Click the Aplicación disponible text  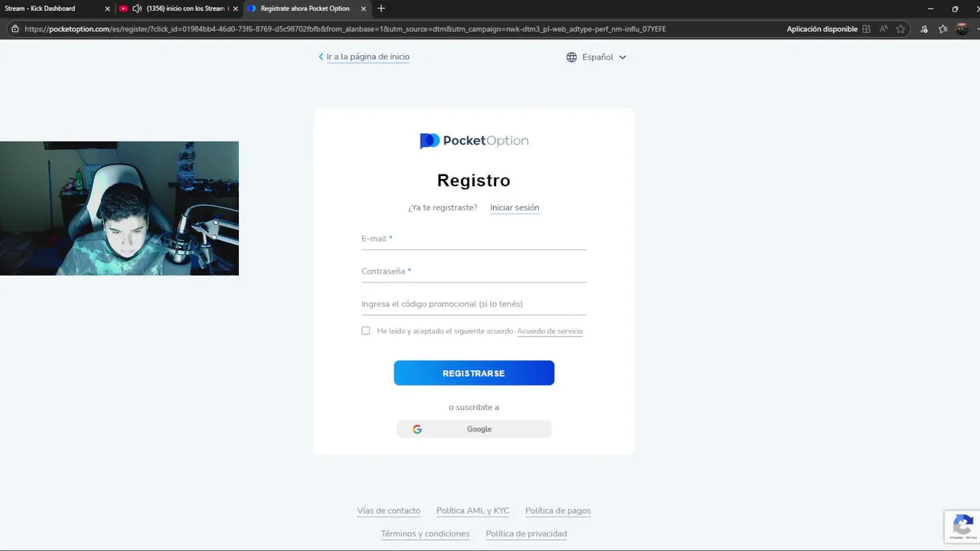(x=822, y=29)
